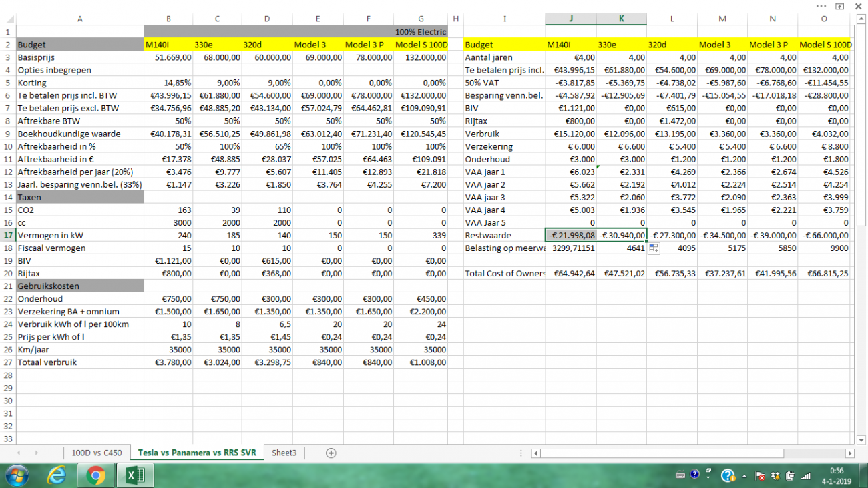
Task: Click the '339' power value cell
Action: [x=421, y=235]
